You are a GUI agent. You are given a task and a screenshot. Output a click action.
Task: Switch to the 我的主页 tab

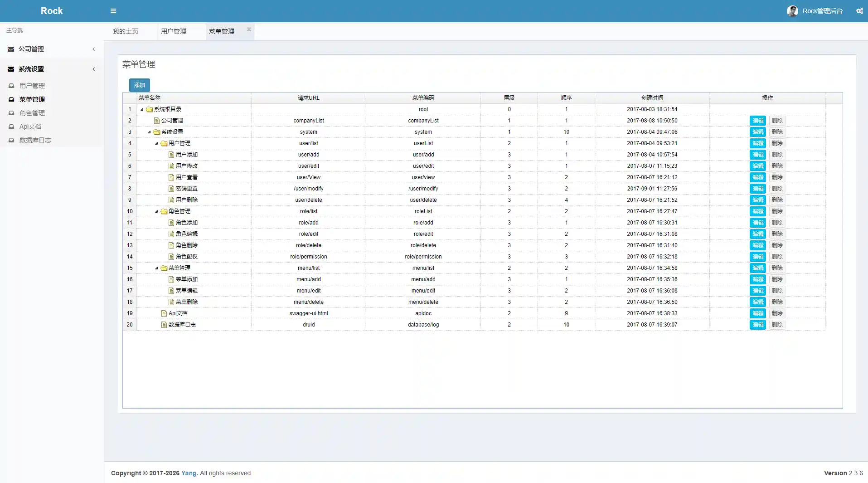pos(126,31)
